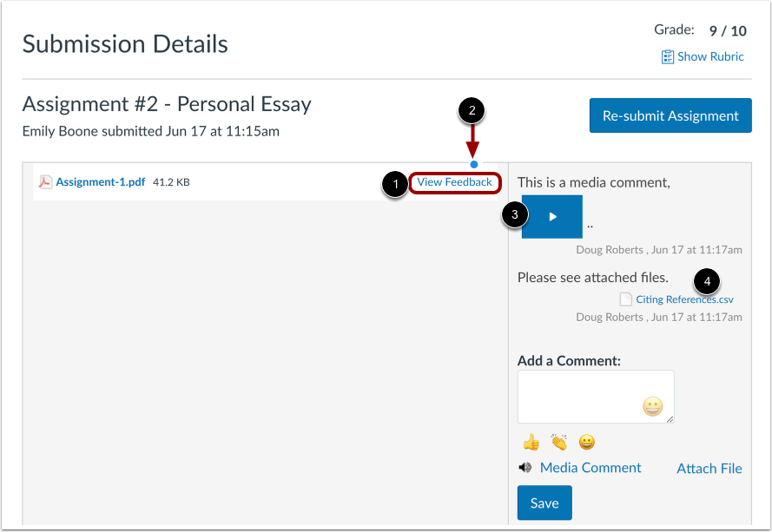
Task: Open the Assignment-1.pdf file link
Action: click(x=99, y=181)
